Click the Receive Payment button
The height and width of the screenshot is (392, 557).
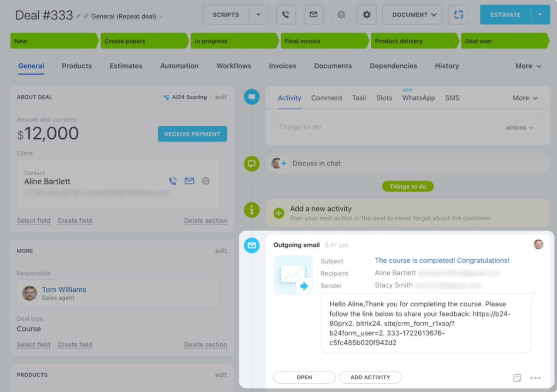tap(192, 134)
